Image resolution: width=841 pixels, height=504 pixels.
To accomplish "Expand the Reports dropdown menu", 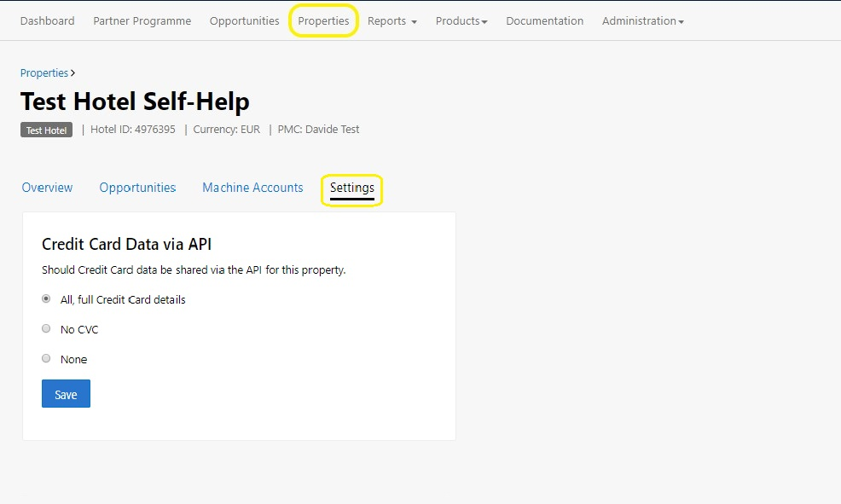I will [391, 20].
